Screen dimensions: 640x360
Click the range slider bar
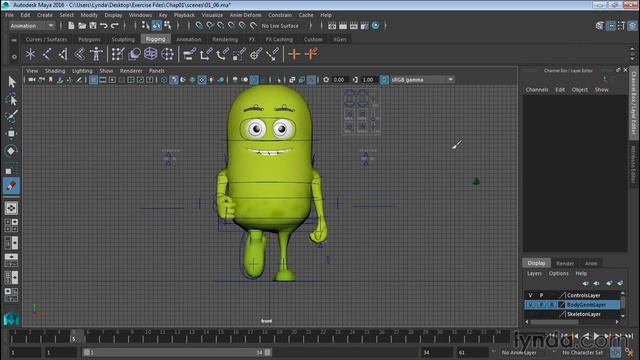(177, 352)
